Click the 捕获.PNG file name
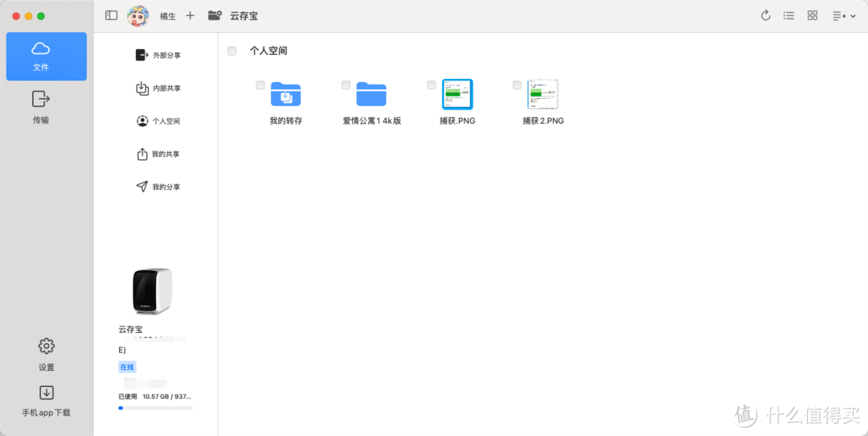 (457, 121)
